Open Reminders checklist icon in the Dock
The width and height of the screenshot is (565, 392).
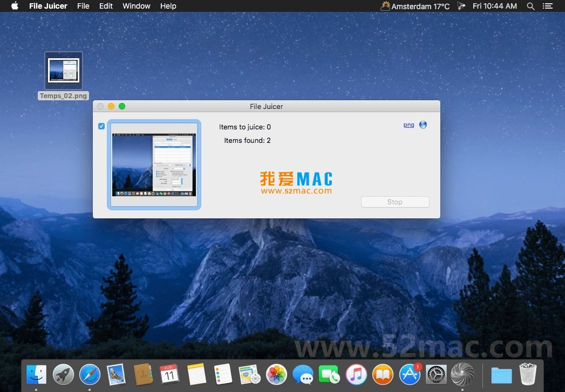pos(223,374)
